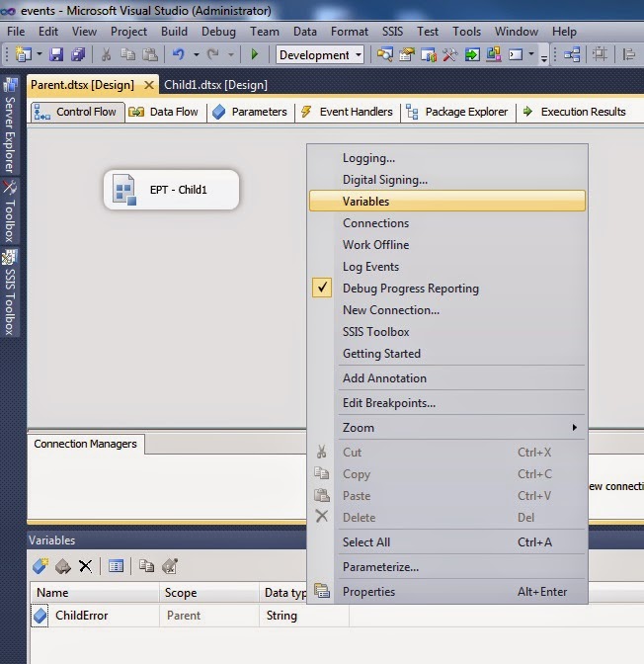Click the New Project toolbar icon
The height and width of the screenshot is (664, 644).
[24, 54]
